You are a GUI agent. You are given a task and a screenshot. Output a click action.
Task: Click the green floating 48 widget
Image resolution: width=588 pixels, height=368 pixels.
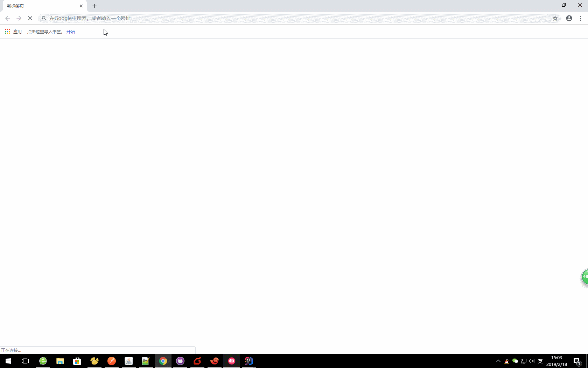click(585, 277)
